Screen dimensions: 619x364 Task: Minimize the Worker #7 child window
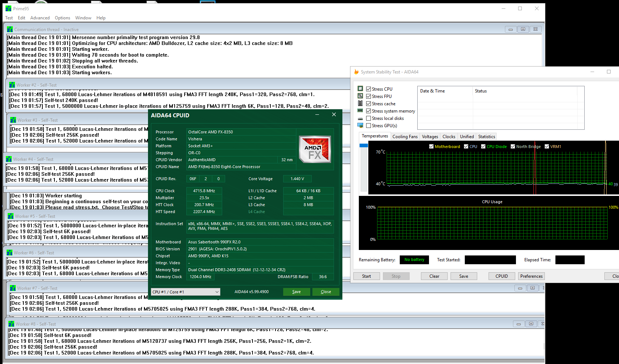click(x=520, y=288)
